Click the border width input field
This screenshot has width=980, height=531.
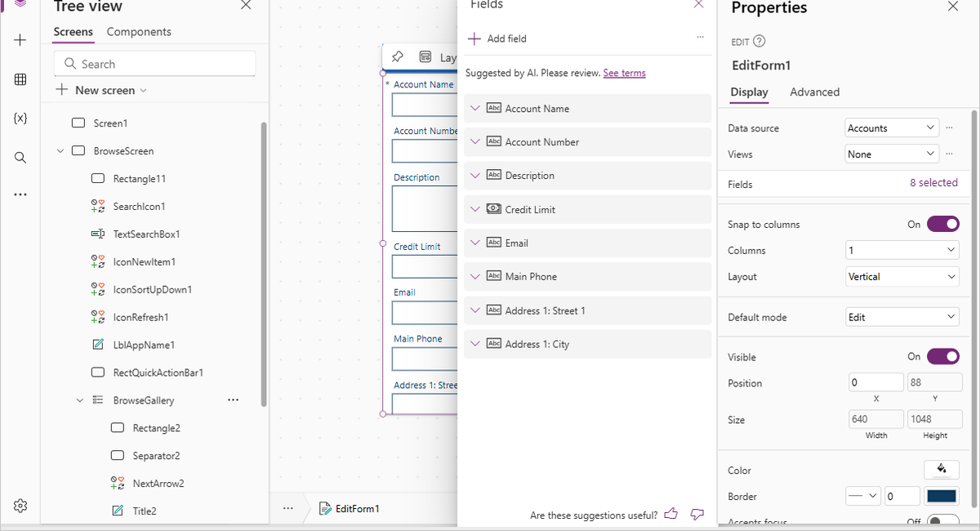coord(902,496)
